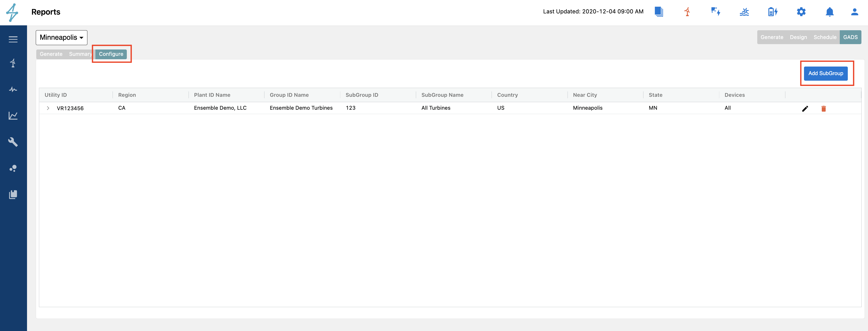The width and height of the screenshot is (868, 331).
Task: Click the GADS tab button
Action: (x=850, y=37)
